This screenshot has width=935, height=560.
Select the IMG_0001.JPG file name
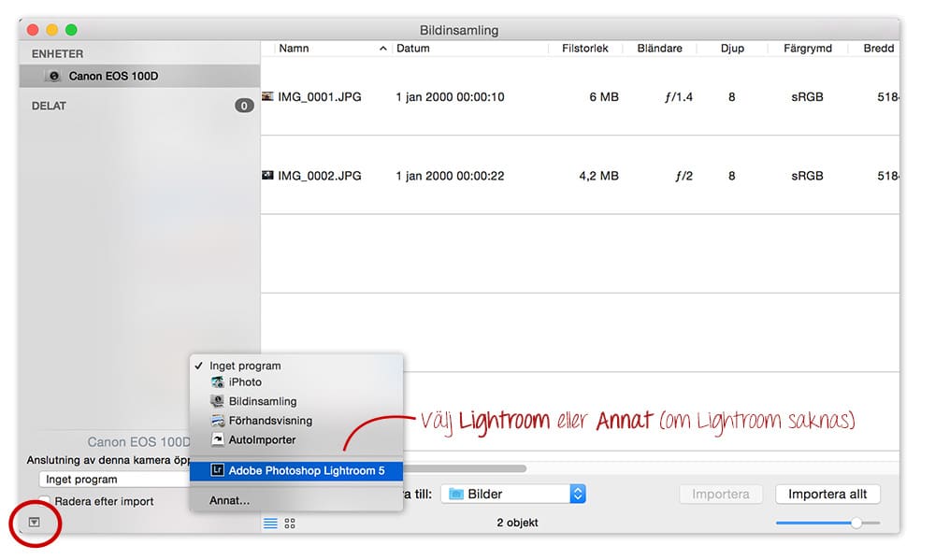320,96
